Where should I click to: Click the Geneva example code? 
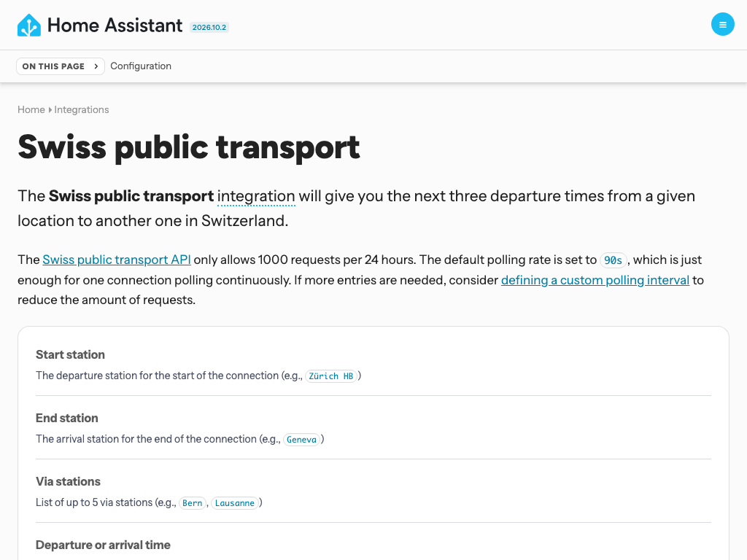[301, 440]
